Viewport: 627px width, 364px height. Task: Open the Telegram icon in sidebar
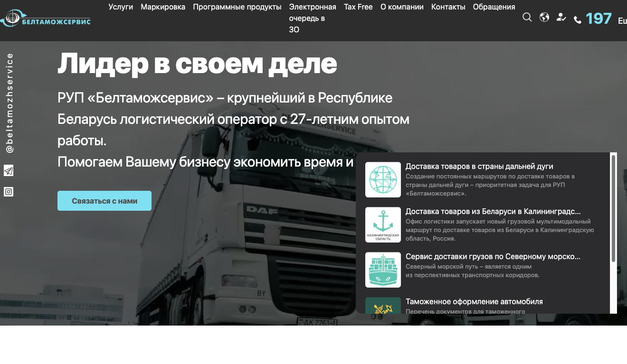click(9, 171)
